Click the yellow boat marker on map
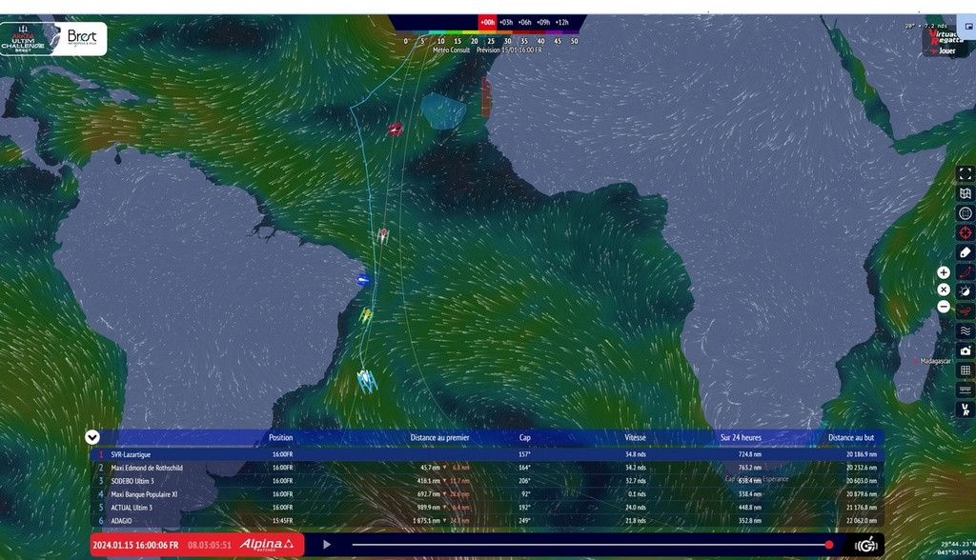The image size is (976, 560). (366, 315)
